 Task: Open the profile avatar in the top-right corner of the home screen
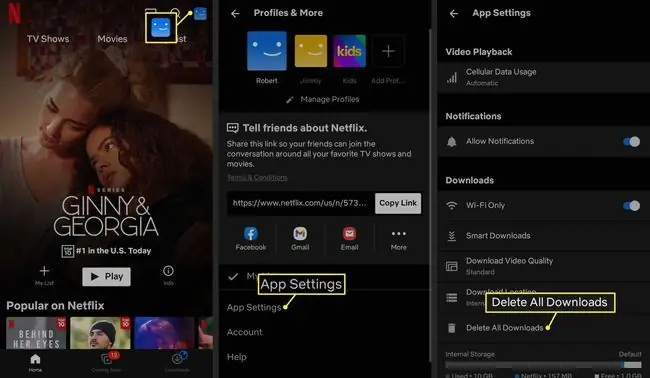click(x=200, y=14)
